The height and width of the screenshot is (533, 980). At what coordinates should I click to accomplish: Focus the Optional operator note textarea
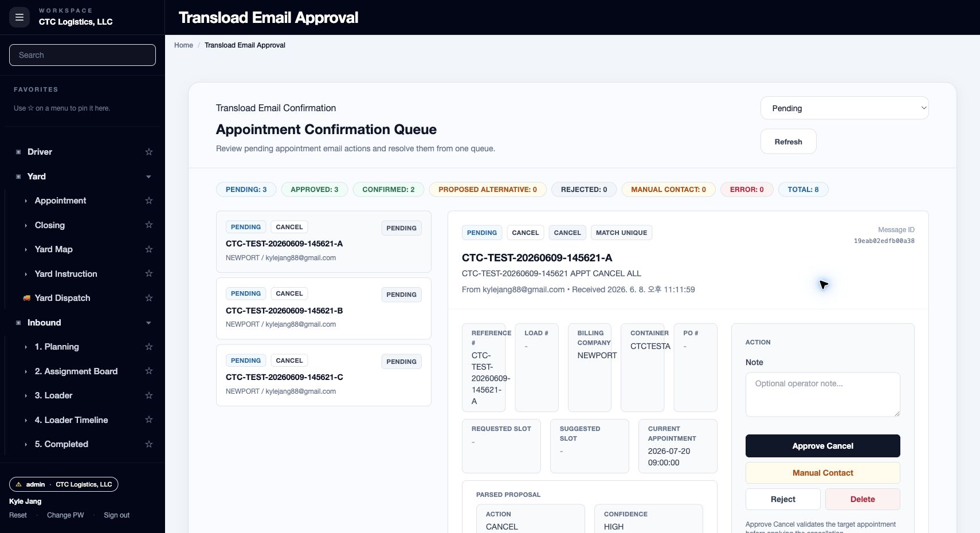click(822, 394)
